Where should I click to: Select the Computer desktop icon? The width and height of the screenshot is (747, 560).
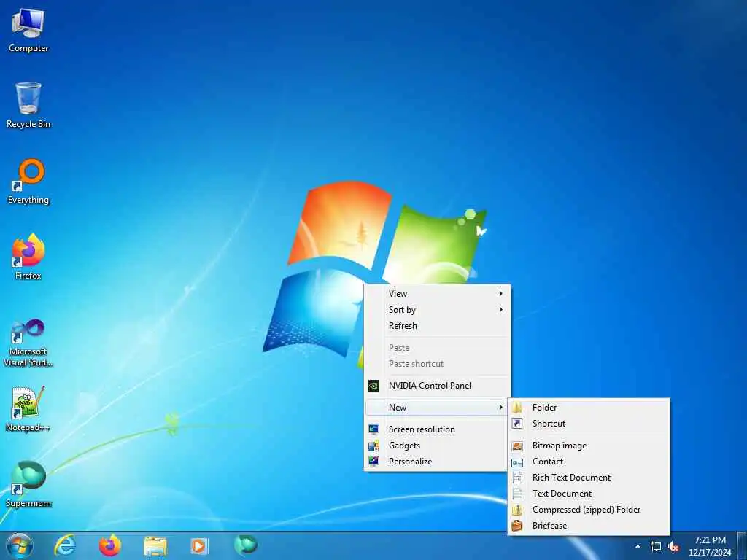[x=28, y=30]
